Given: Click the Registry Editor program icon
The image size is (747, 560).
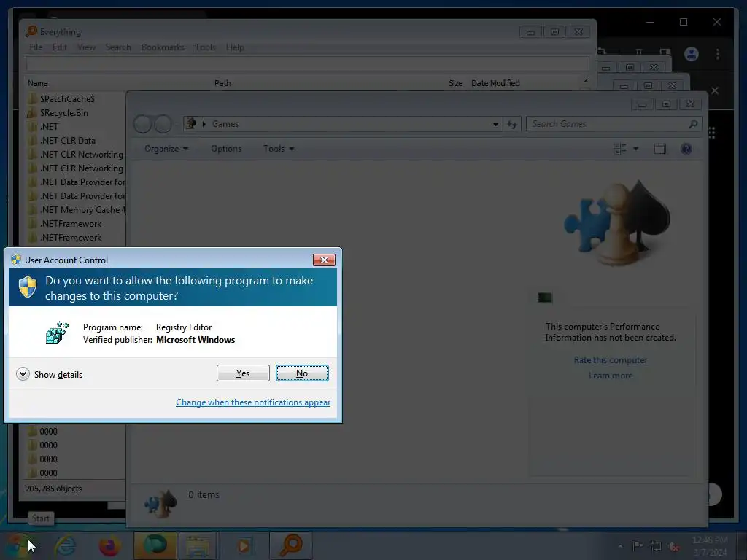Looking at the screenshot, I should (x=58, y=332).
